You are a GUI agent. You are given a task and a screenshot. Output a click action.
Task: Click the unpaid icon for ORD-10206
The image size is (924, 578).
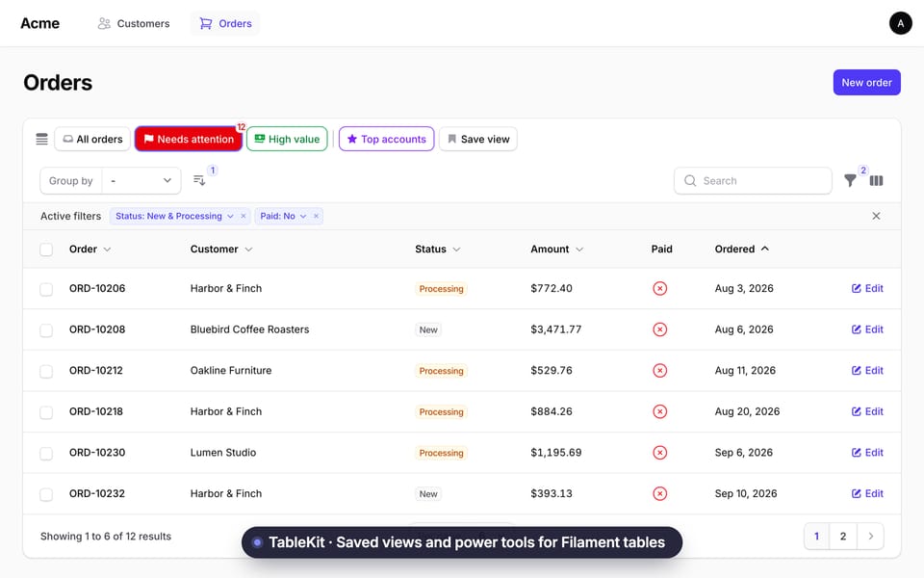click(x=660, y=288)
